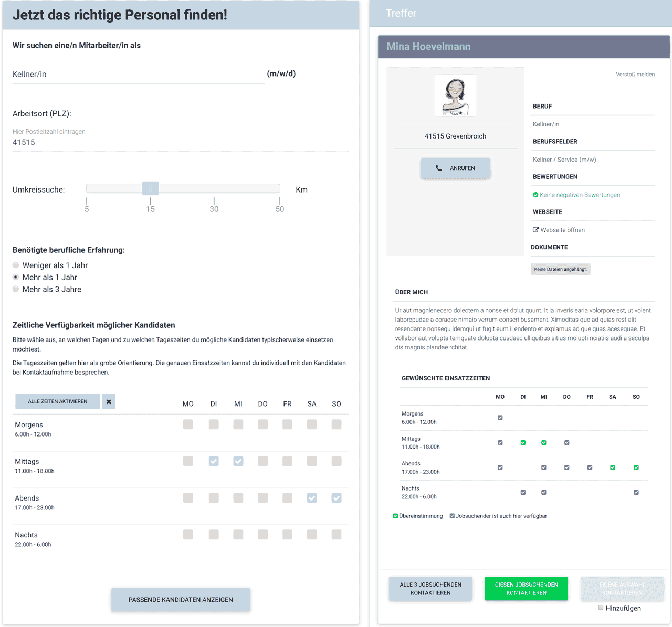The image size is (672, 627).
Task: Click the Postleitzahl field with 41515
Action: (181, 143)
